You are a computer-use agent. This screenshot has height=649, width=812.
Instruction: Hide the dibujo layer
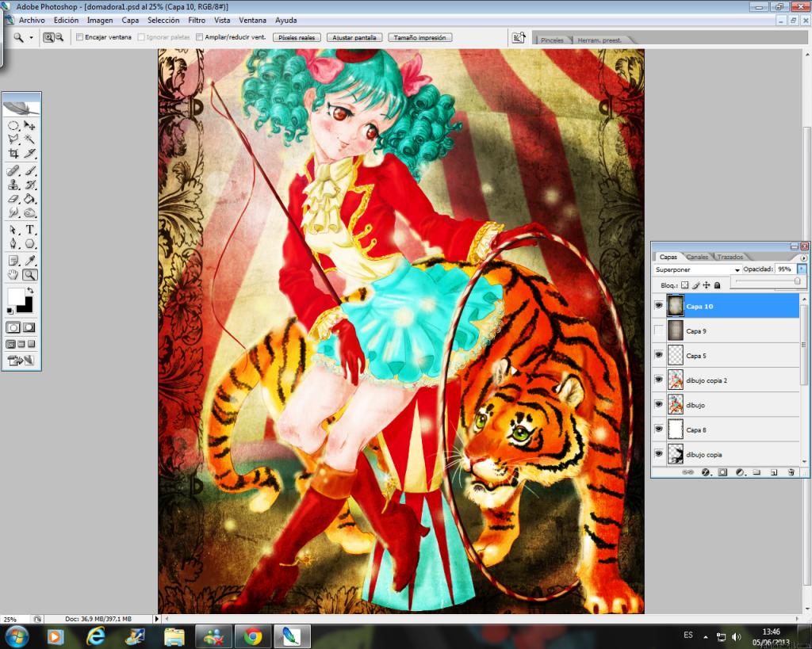(659, 405)
